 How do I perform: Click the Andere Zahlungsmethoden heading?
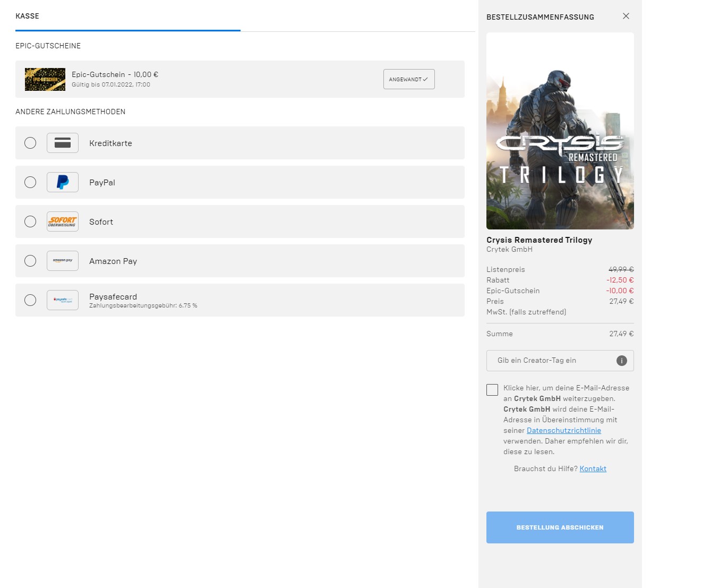click(71, 112)
